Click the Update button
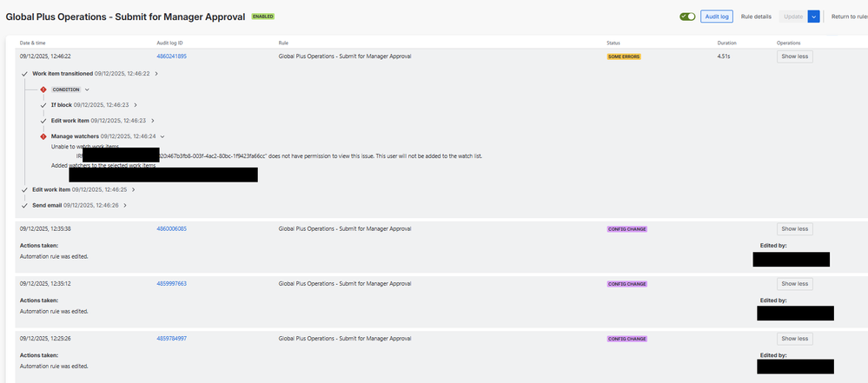868x383 pixels. (793, 17)
